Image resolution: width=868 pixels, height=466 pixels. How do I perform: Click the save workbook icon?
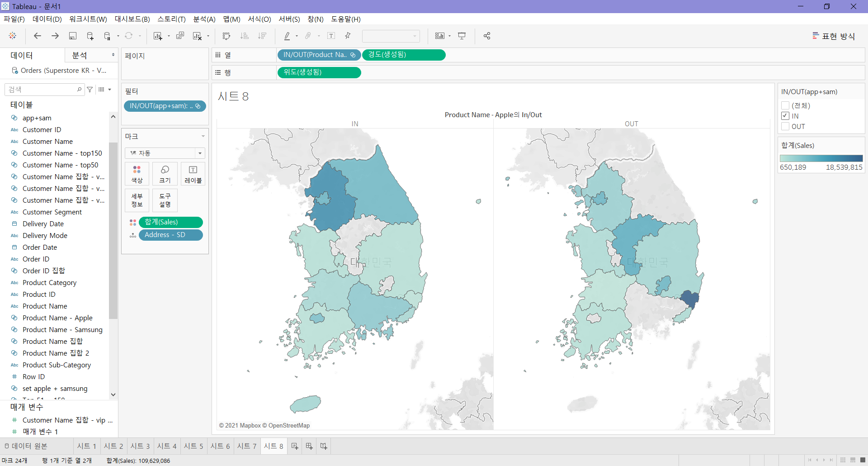pyautogui.click(x=72, y=36)
